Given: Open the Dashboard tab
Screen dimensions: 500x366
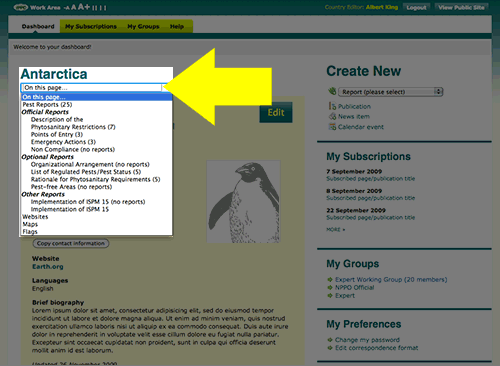Looking at the screenshot, I should coord(38,26).
